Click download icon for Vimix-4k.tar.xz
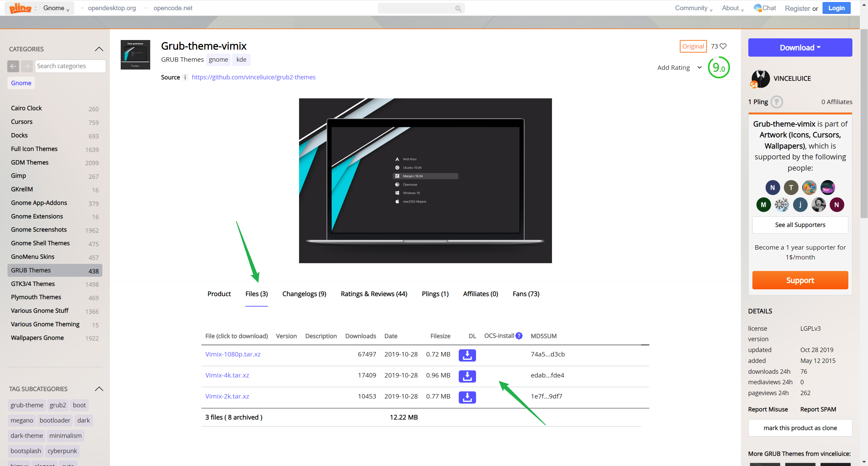Image resolution: width=868 pixels, height=466 pixels. (467, 376)
